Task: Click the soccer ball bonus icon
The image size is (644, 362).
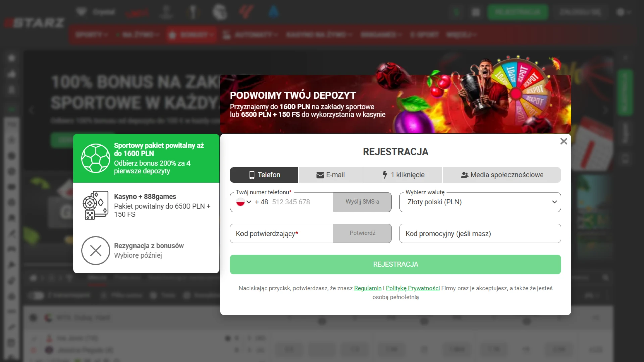Action: [96, 158]
